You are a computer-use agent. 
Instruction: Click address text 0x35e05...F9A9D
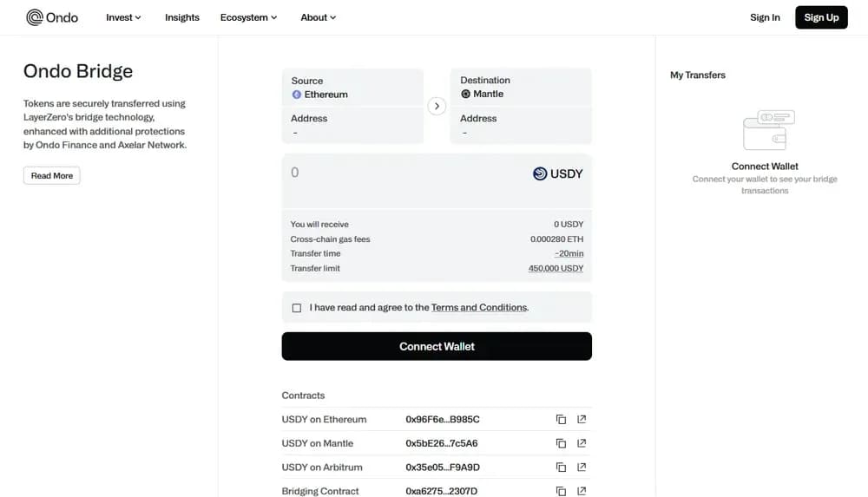443,468
